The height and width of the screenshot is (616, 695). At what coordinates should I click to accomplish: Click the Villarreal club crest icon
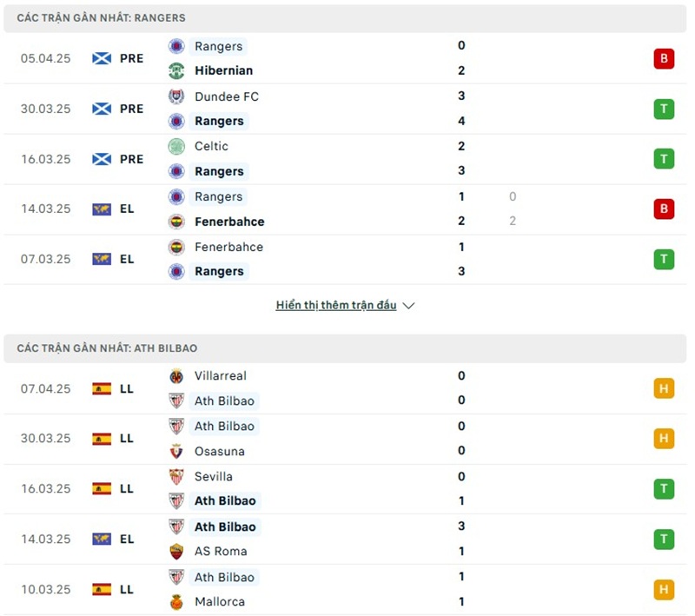click(x=176, y=376)
